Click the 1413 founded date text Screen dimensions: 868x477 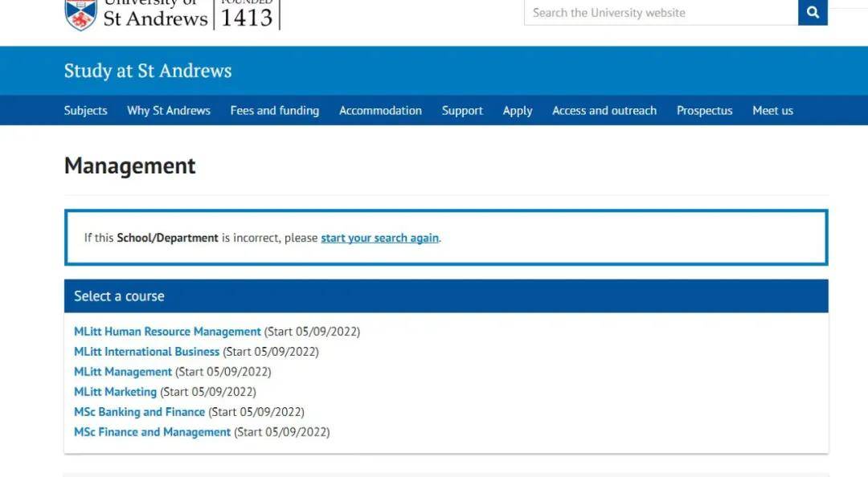point(247,18)
